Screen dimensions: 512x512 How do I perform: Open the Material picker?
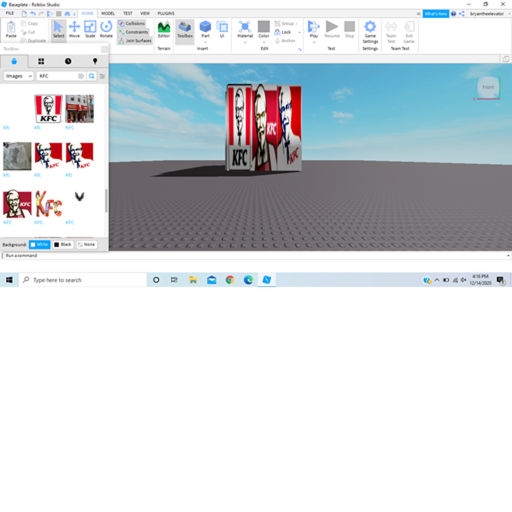245,29
